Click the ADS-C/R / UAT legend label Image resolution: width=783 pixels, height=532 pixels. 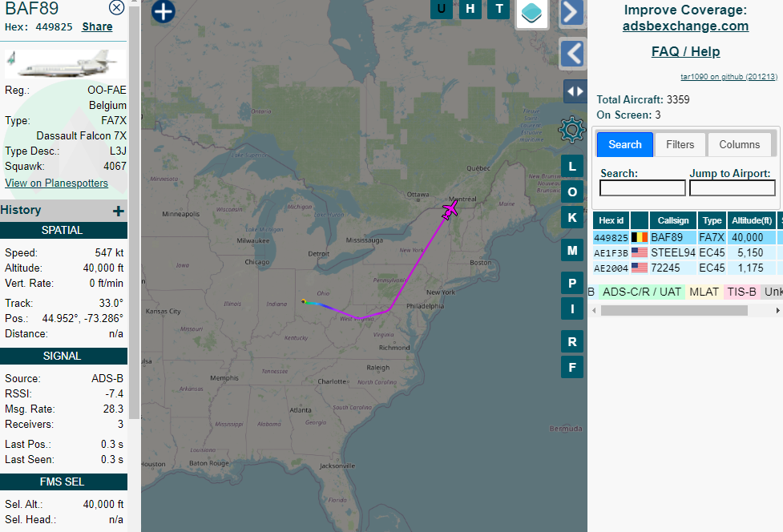click(642, 292)
